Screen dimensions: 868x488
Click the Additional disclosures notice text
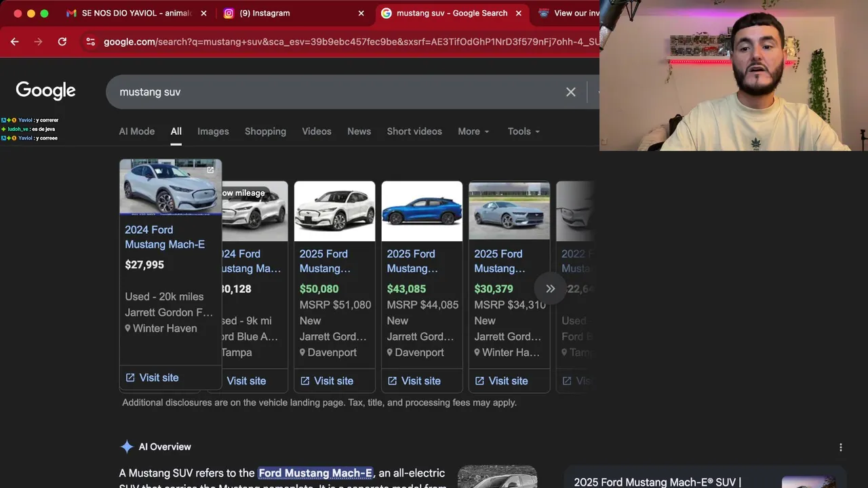point(319,403)
